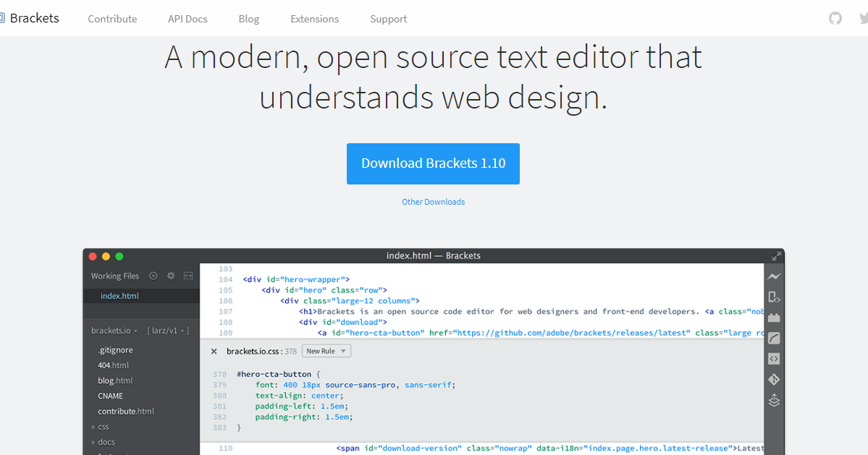The image size is (868, 455).
Task: Open the API Docs menu item
Action: coord(187,19)
